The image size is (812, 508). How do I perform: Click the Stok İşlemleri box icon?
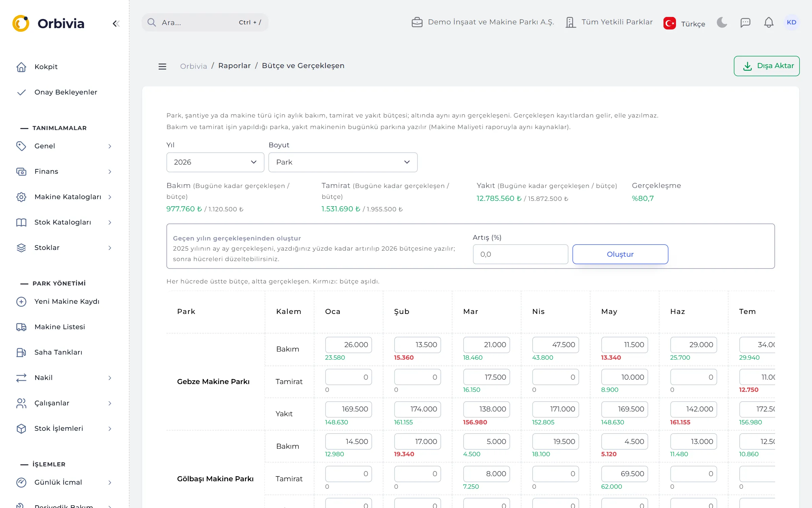[21, 428]
